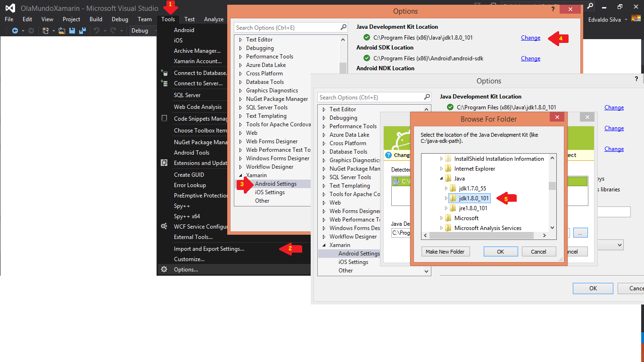Click the help question mark on front Options dialog

pos(637,80)
